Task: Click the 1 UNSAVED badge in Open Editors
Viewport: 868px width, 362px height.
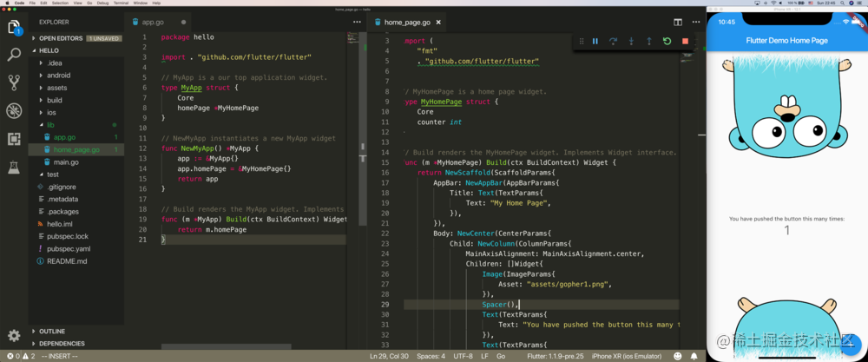Action: 104,38
